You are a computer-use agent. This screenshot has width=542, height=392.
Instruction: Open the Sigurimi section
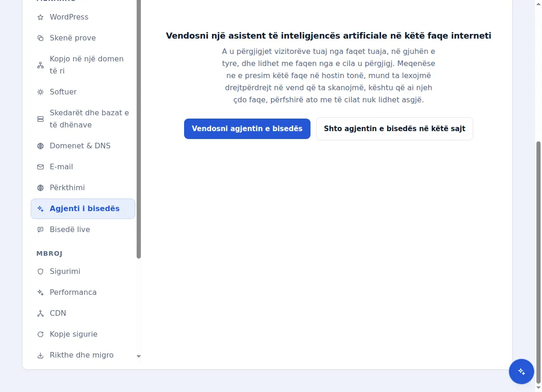point(83,272)
